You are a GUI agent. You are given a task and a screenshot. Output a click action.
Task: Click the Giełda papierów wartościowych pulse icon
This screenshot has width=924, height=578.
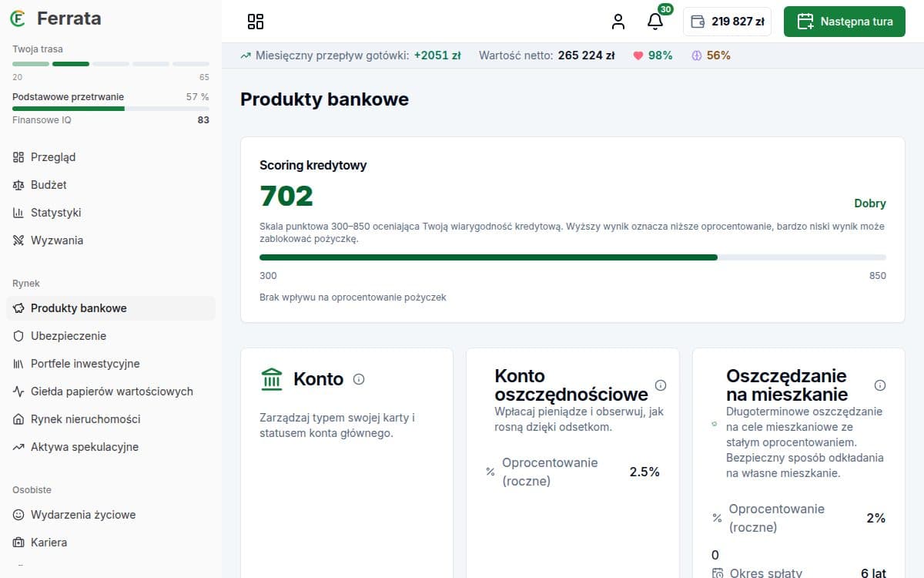18,391
